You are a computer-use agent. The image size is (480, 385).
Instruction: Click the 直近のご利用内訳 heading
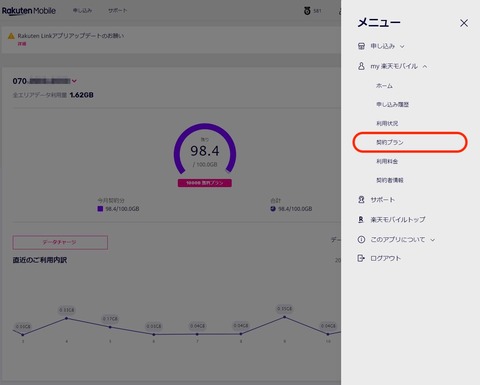point(40,260)
